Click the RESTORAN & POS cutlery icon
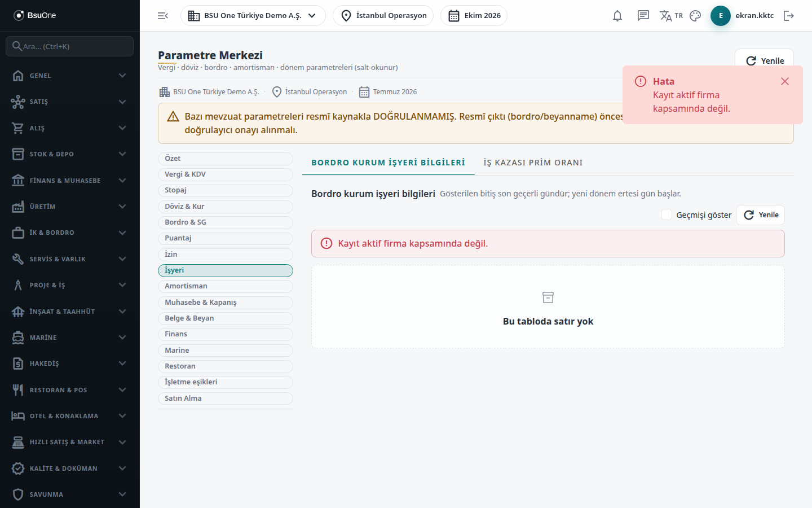812x508 pixels. (x=18, y=390)
